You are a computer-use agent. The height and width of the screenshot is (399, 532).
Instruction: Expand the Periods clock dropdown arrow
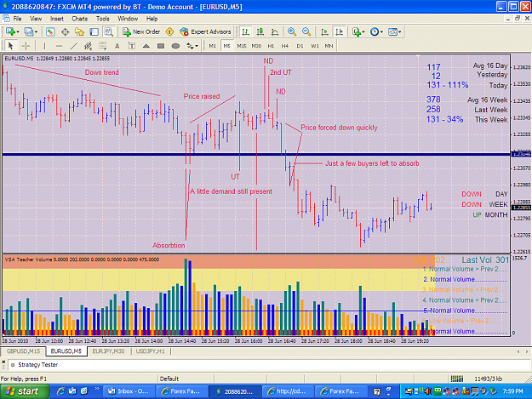coord(381,31)
